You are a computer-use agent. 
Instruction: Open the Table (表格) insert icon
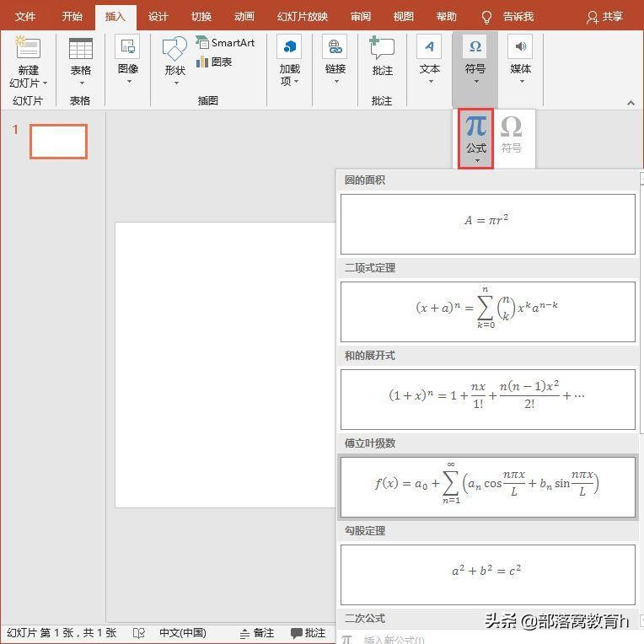(x=81, y=48)
